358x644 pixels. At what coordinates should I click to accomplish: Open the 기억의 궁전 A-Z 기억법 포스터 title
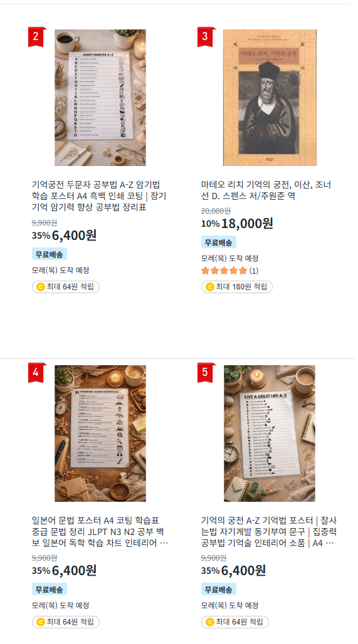(x=269, y=532)
